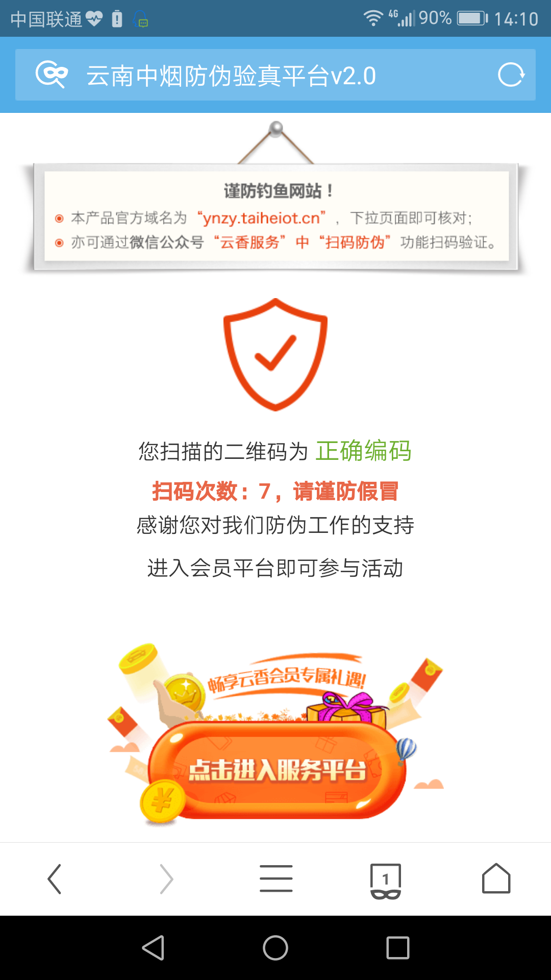Tap the green 正确编码 result text
The width and height of the screenshot is (551, 980).
tap(363, 451)
